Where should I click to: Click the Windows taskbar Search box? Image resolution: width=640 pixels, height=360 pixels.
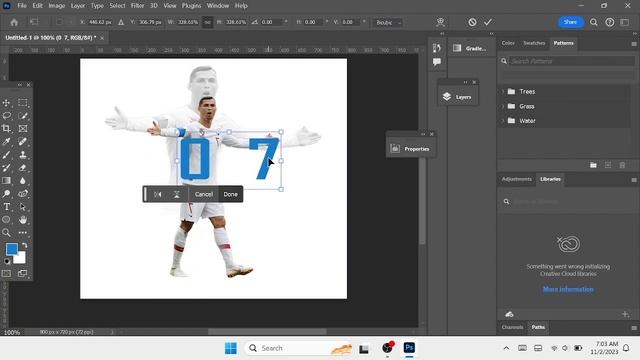tap(299, 348)
